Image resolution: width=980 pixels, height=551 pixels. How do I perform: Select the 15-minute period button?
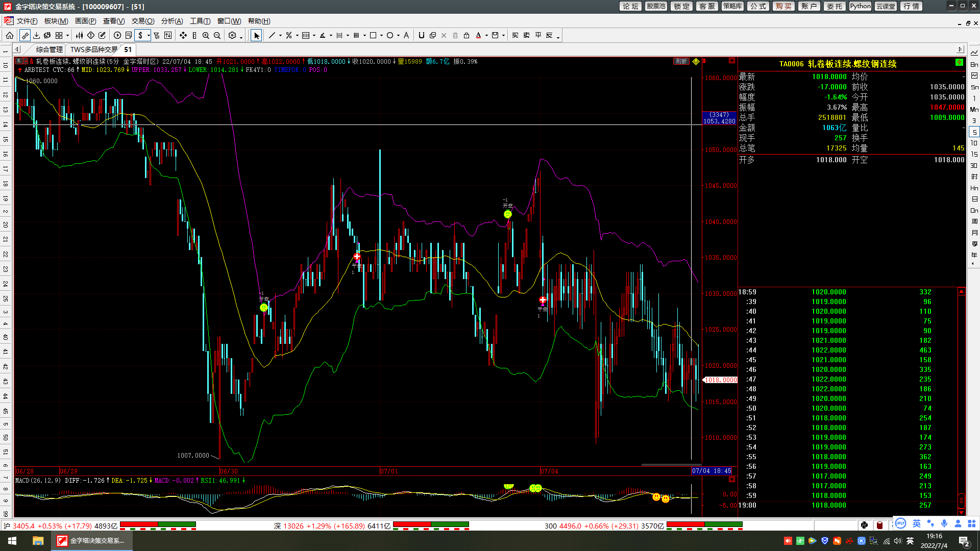(x=974, y=154)
